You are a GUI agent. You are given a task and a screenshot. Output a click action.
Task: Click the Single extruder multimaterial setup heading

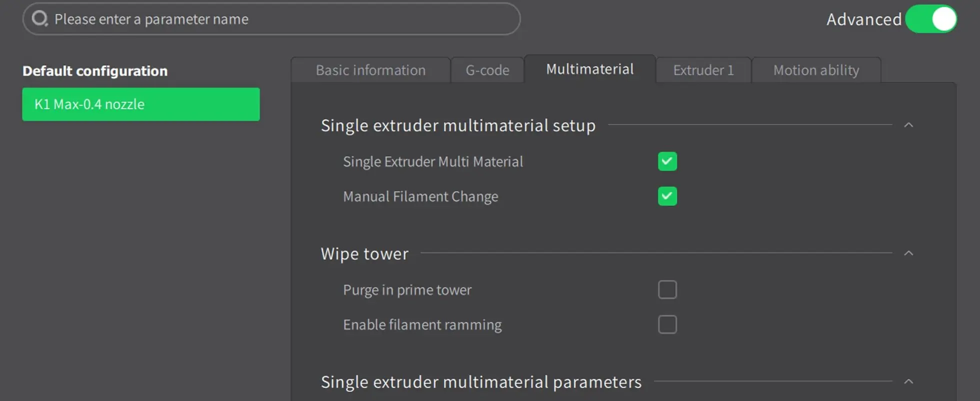[x=458, y=125]
